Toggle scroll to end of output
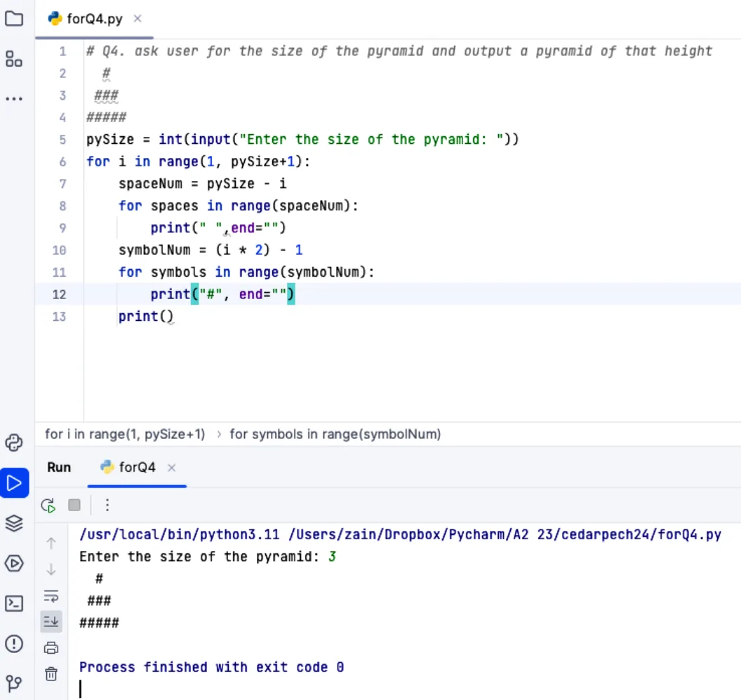Viewport: 741px width, 700px height. click(51, 621)
